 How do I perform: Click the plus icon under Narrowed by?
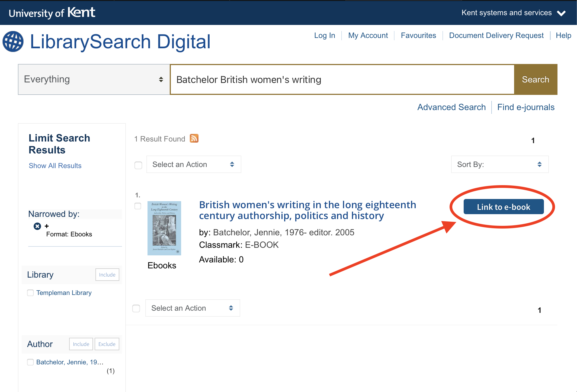tap(47, 226)
